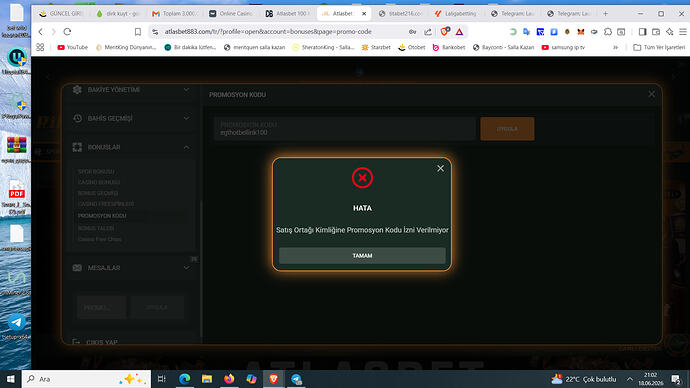
Task: Select Promosyon Kodu in the sidebar
Action: tap(102, 216)
